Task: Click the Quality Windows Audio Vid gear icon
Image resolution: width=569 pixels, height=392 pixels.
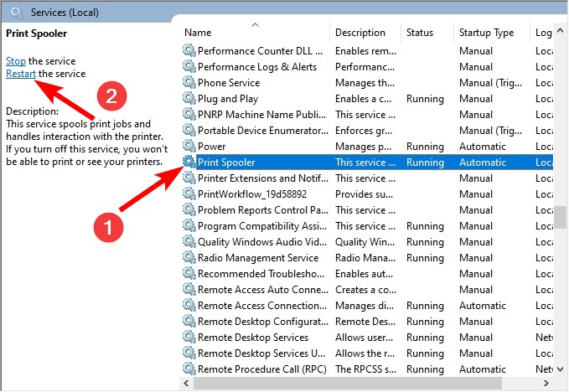Action: tap(189, 241)
